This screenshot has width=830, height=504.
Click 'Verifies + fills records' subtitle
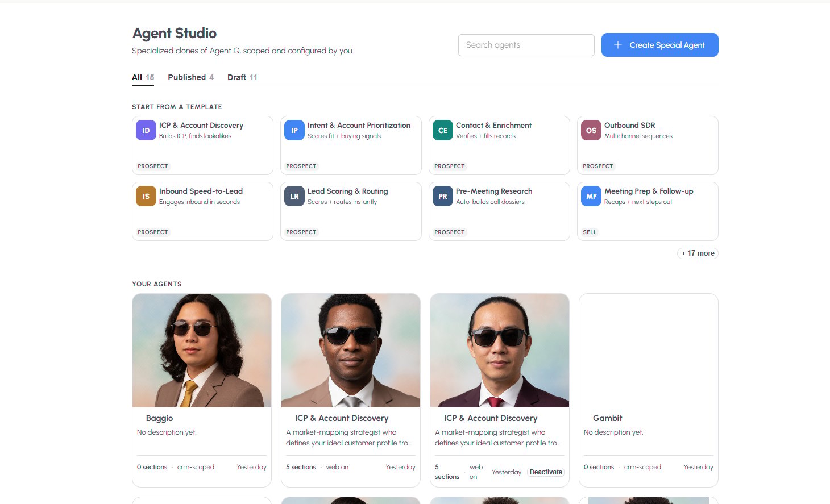485,136
